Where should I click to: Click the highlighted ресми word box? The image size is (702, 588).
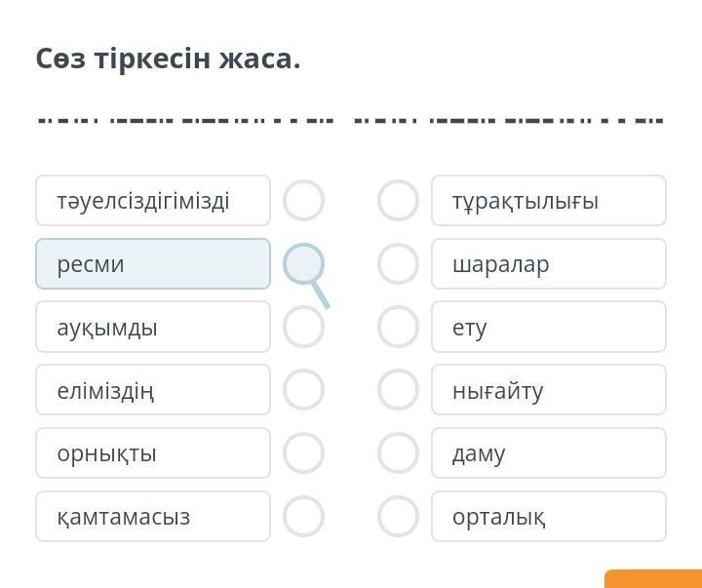pyautogui.click(x=153, y=264)
